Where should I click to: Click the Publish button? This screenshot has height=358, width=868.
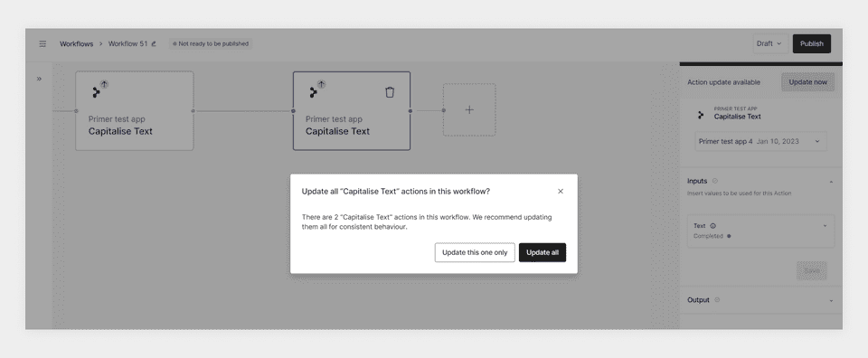coord(812,43)
